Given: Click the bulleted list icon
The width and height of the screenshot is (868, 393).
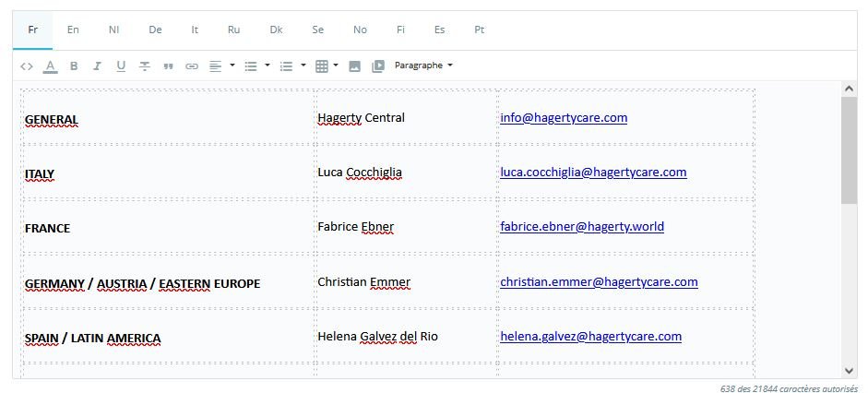Looking at the screenshot, I should click(x=251, y=66).
